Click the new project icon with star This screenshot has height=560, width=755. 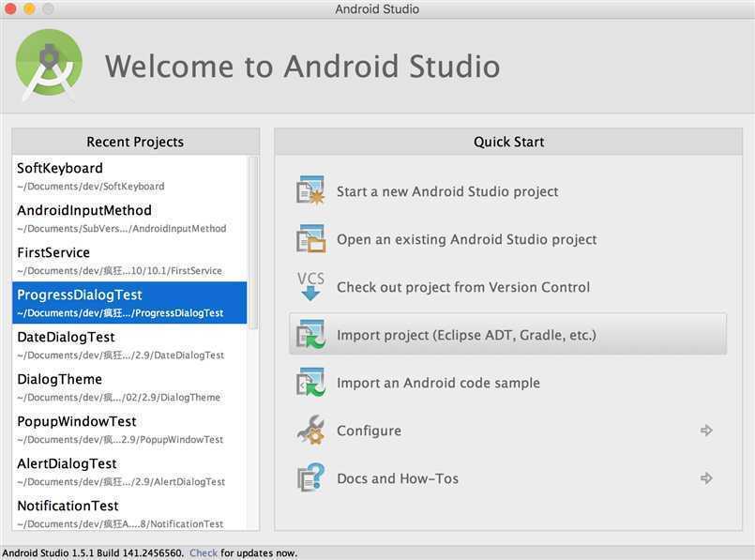click(310, 190)
